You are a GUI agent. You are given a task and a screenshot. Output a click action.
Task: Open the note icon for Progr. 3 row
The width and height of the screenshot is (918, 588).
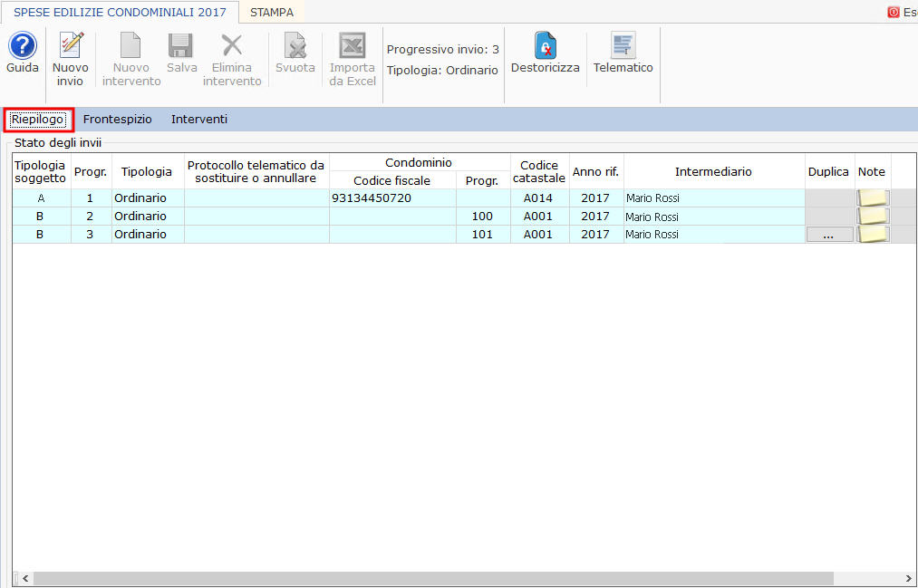[x=873, y=234]
